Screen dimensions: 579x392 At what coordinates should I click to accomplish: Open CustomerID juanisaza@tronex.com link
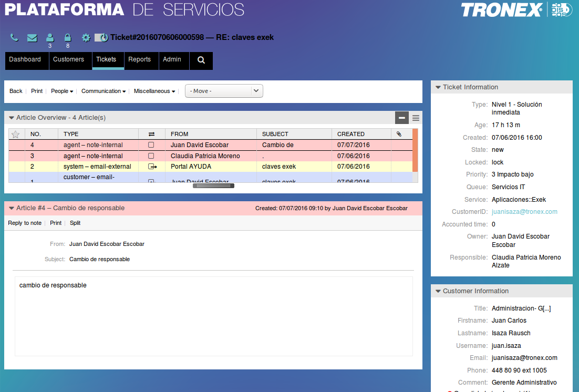(524, 212)
